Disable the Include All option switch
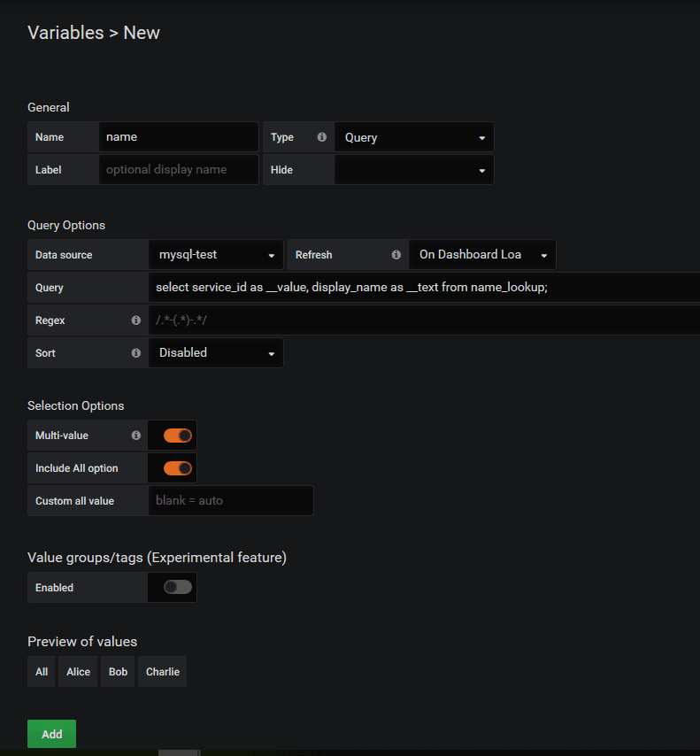This screenshot has height=756, width=700. pos(177,467)
